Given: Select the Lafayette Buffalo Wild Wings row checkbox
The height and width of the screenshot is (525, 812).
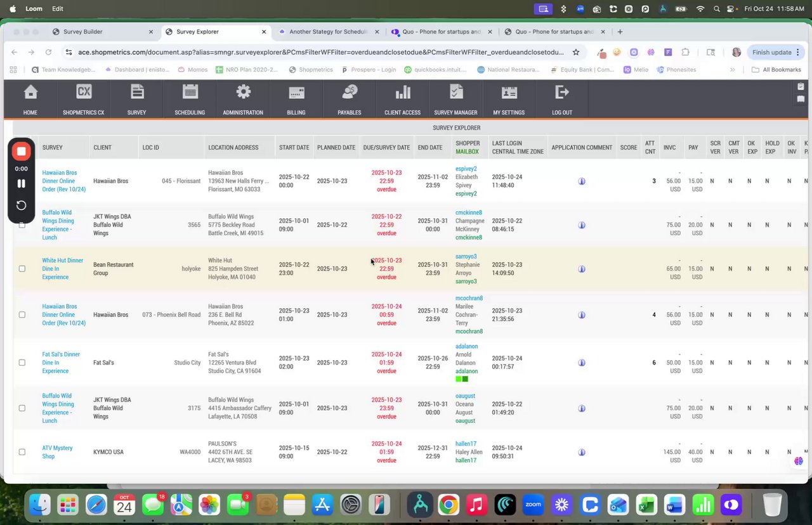Looking at the screenshot, I should pyautogui.click(x=22, y=408).
